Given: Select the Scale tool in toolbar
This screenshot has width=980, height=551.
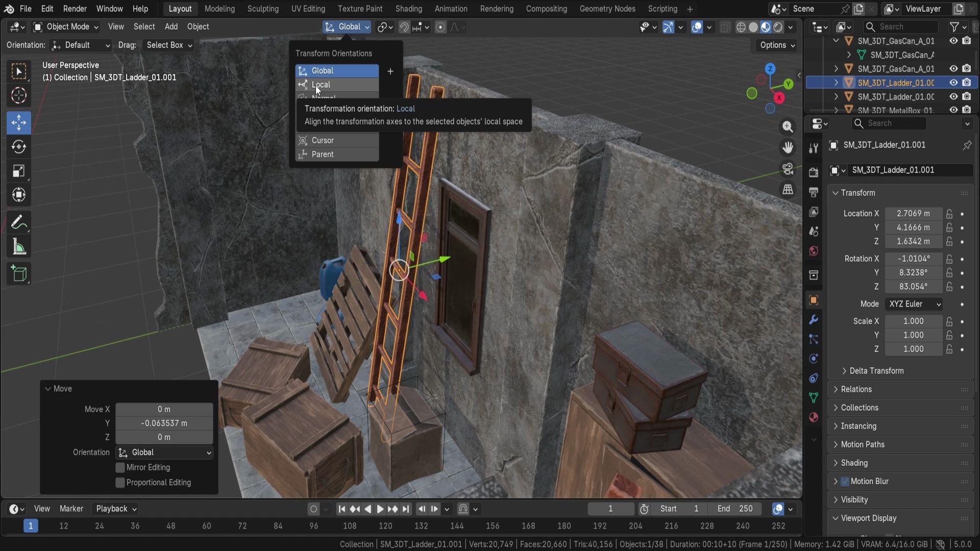Looking at the screenshot, I should (x=19, y=171).
